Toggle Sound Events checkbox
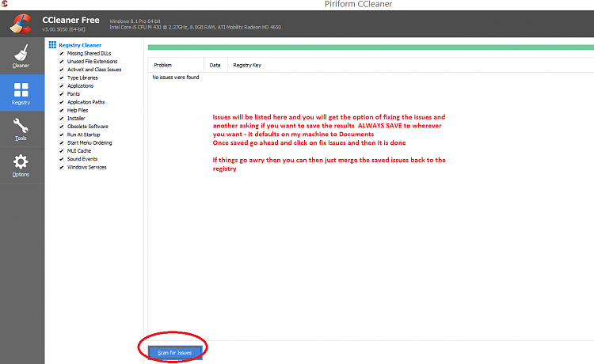 (61, 159)
